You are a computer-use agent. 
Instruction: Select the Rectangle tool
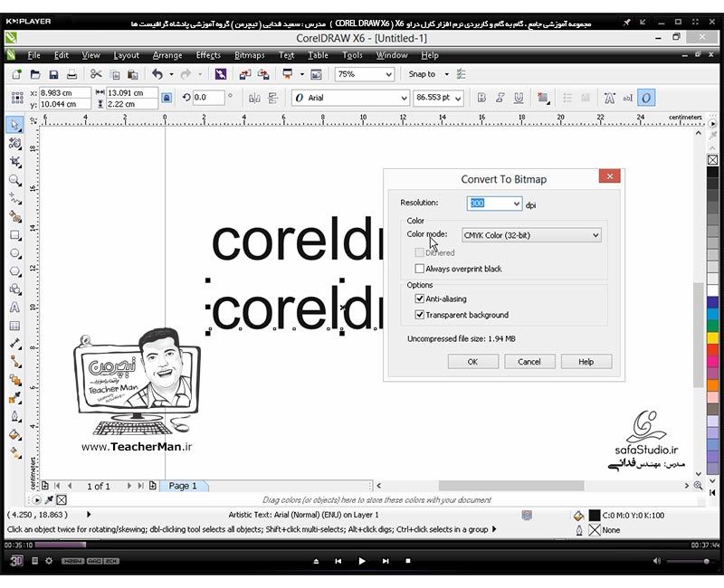point(14,235)
